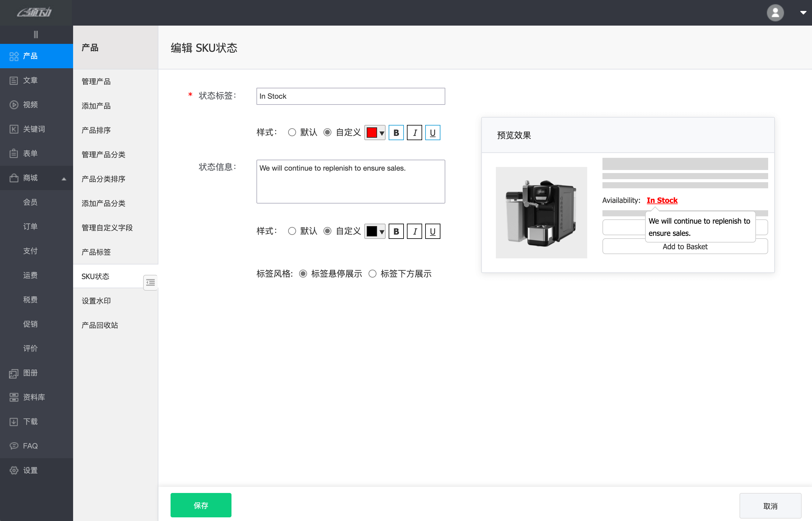This screenshot has height=521, width=812.
Task: Click the Bold icon for status label style
Action: point(396,133)
